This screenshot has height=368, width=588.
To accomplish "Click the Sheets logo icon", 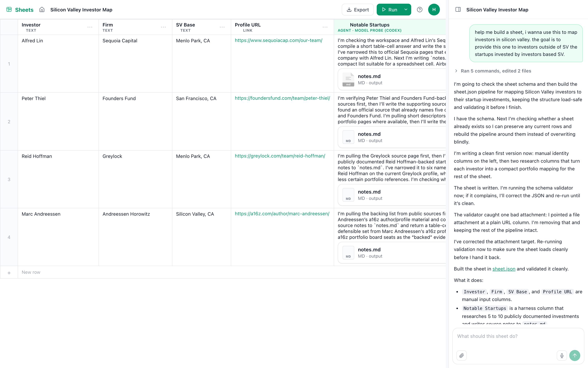I will tap(9, 10).
